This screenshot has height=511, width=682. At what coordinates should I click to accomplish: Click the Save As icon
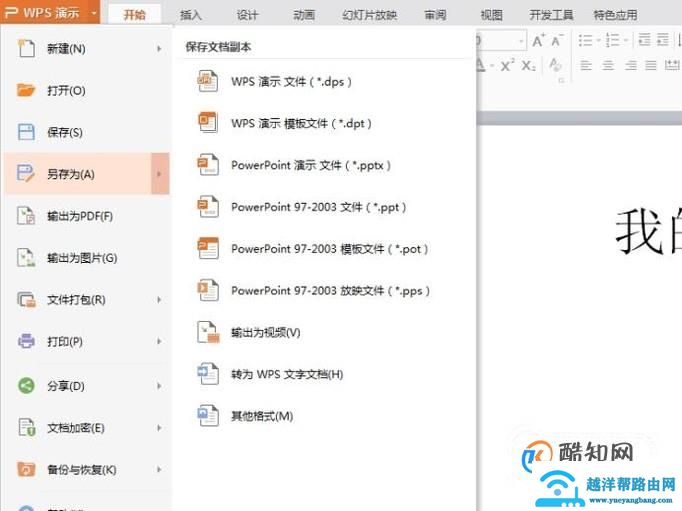(26, 174)
